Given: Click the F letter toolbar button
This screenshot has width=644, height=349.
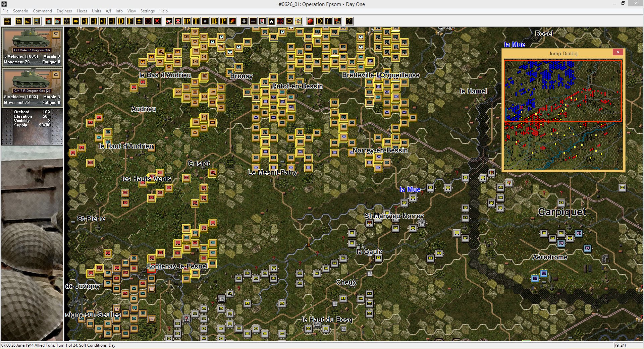Looking at the screenshot, I should 130,21.
